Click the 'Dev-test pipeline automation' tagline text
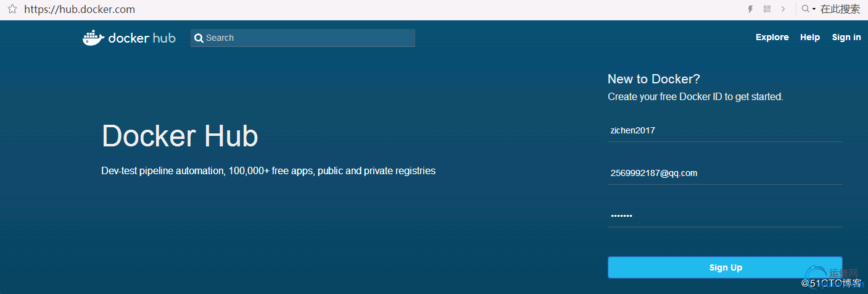Image resolution: width=868 pixels, height=294 pixels. (x=268, y=171)
